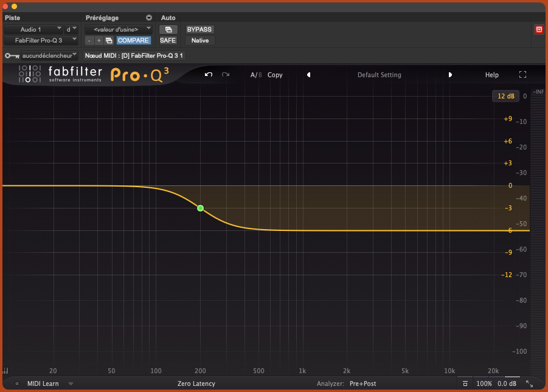Enter full screen mode icon

tap(522, 75)
